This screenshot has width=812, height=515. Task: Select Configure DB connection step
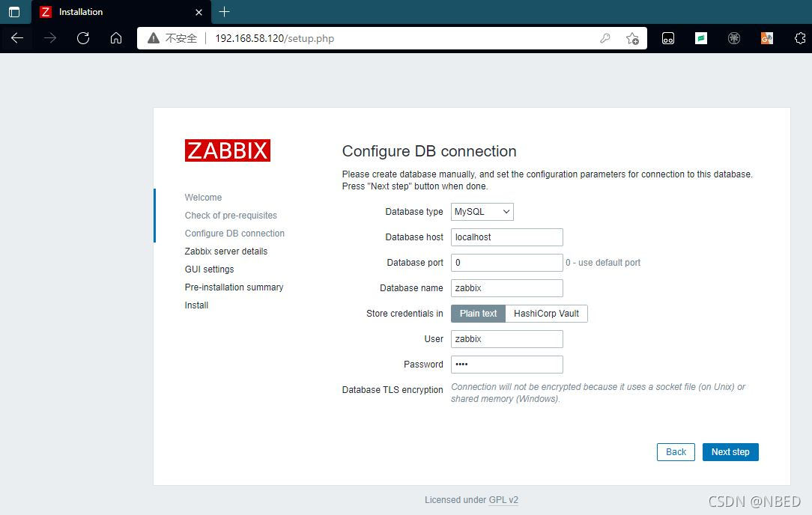[234, 234]
